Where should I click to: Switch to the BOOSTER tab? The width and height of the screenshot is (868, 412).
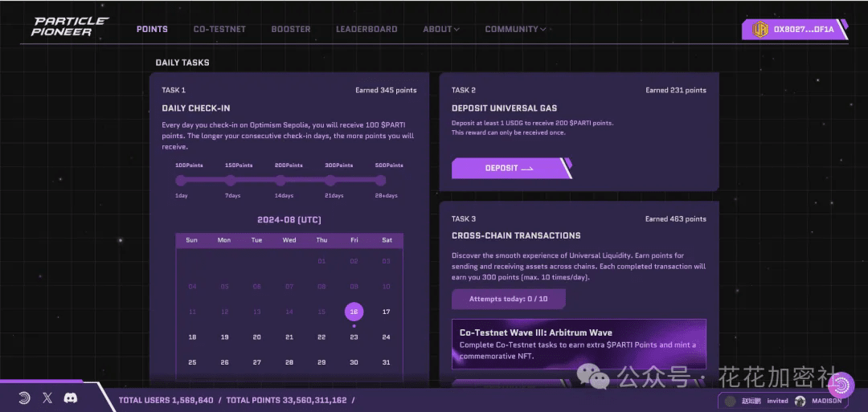point(291,29)
